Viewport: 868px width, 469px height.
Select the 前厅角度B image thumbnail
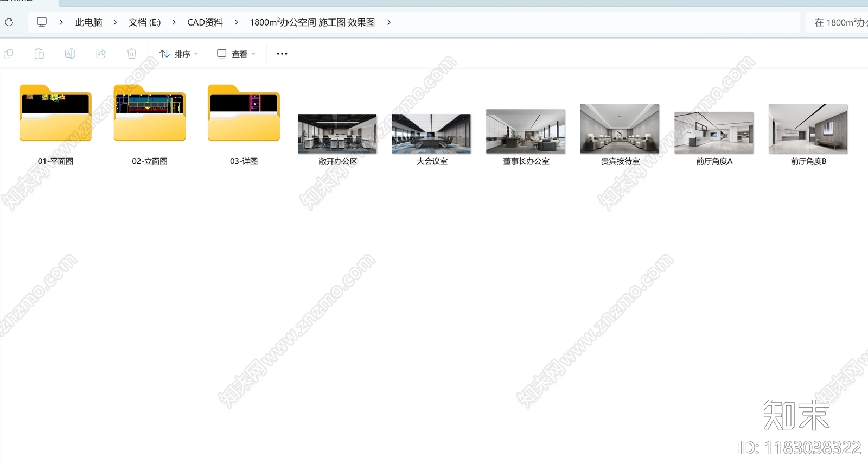point(808,129)
